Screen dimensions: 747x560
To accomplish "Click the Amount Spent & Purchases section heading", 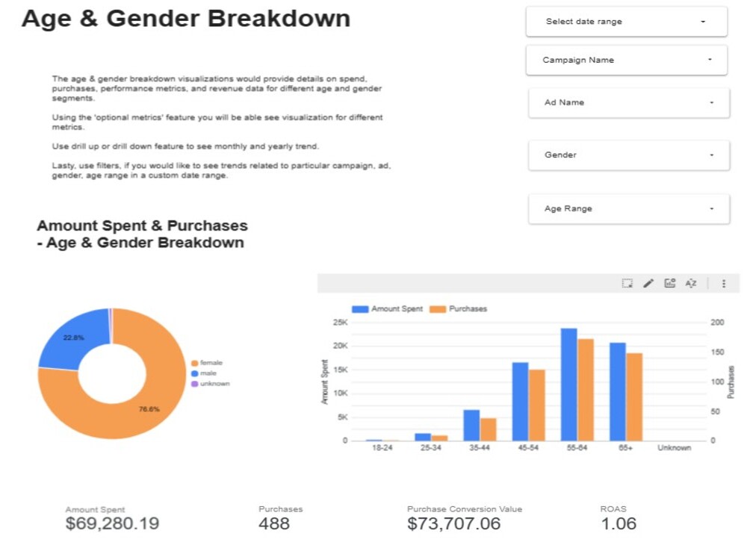I will pyautogui.click(x=142, y=234).
